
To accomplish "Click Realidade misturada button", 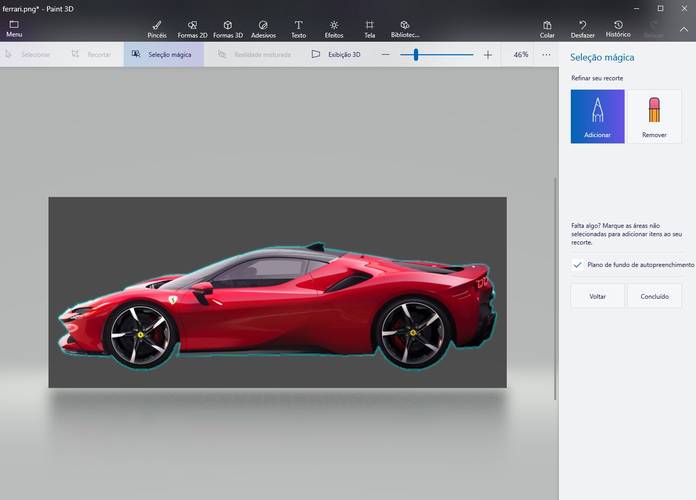I will click(x=255, y=54).
